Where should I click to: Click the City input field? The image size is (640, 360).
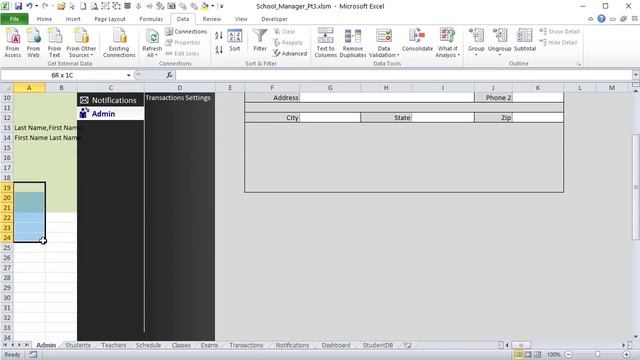(x=330, y=118)
